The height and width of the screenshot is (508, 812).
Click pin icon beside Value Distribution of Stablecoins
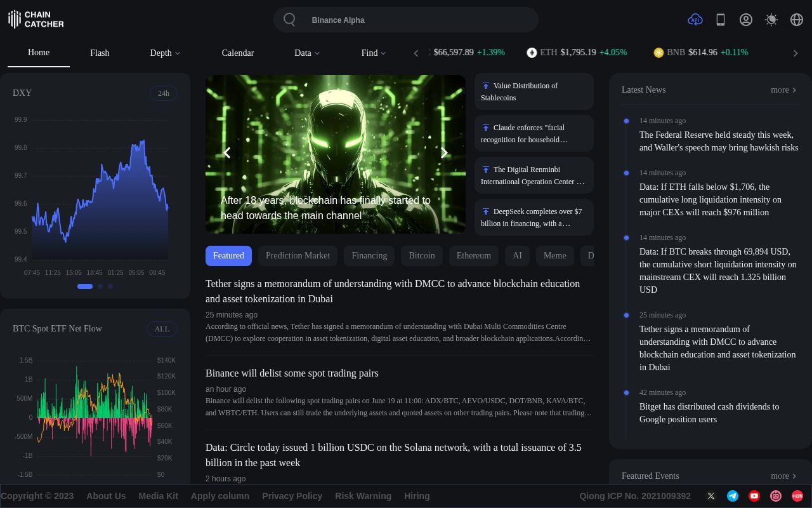(x=485, y=86)
